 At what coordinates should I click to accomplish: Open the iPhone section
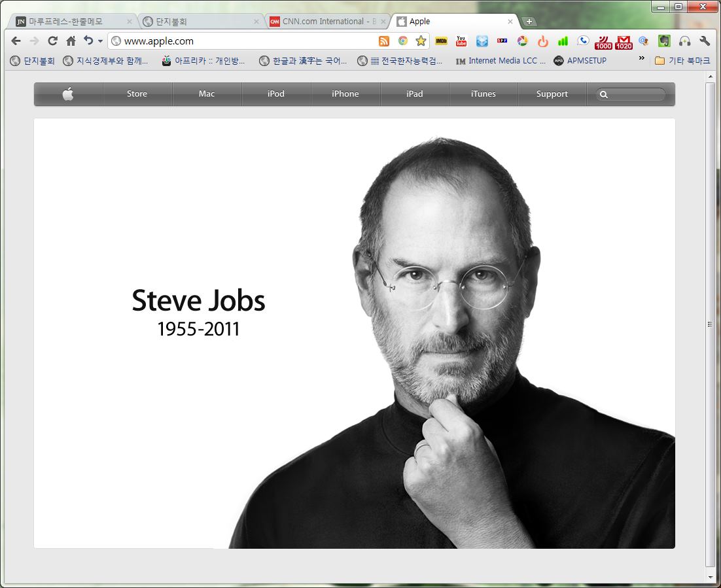pyautogui.click(x=345, y=94)
